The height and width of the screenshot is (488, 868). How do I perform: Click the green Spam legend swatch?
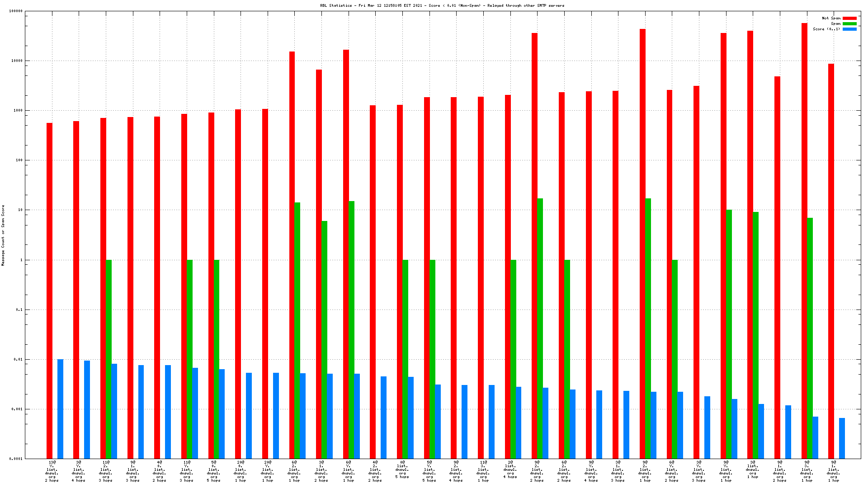(849, 24)
